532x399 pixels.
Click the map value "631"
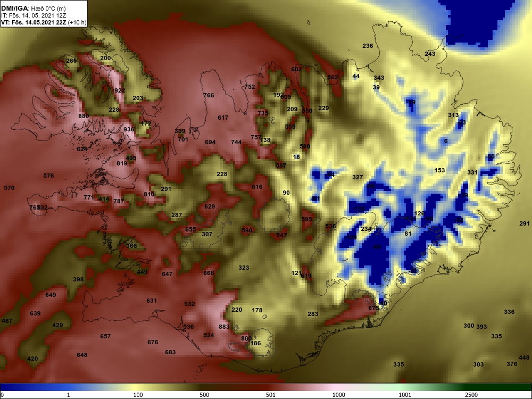[152, 301]
